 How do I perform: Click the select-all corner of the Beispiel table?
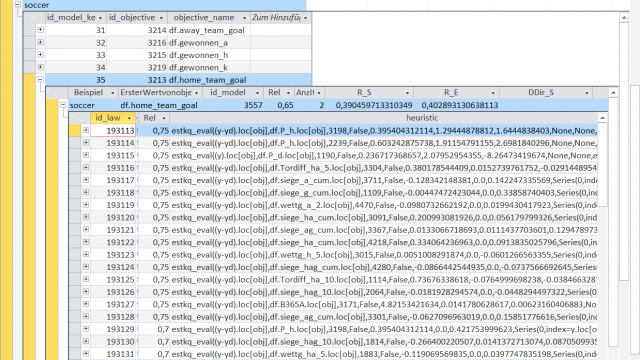[x=57, y=93]
